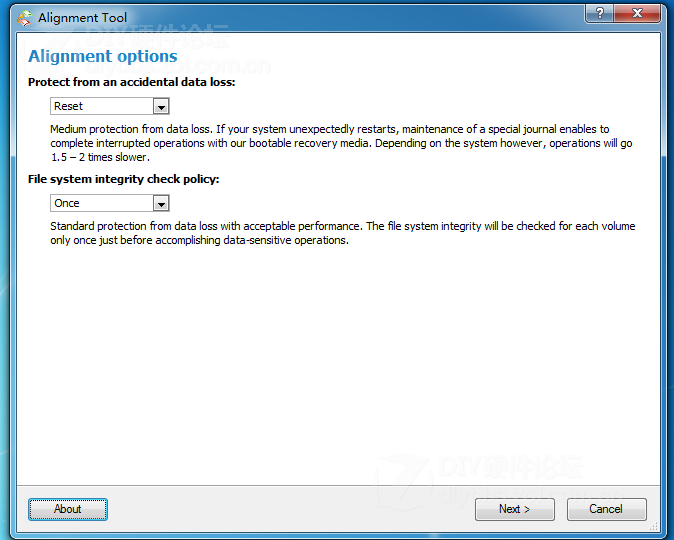
Task: Click the integrity check policy label
Action: click(x=123, y=179)
